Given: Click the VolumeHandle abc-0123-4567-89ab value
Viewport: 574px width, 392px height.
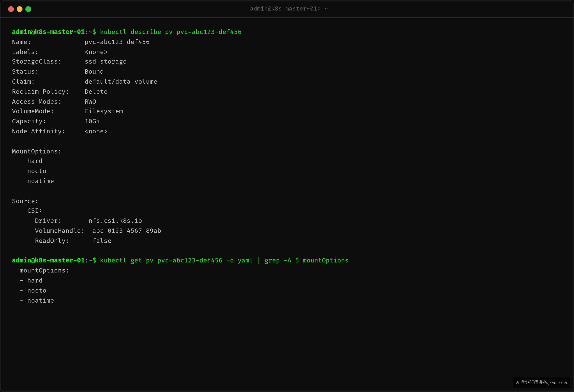Looking at the screenshot, I should pos(127,231).
